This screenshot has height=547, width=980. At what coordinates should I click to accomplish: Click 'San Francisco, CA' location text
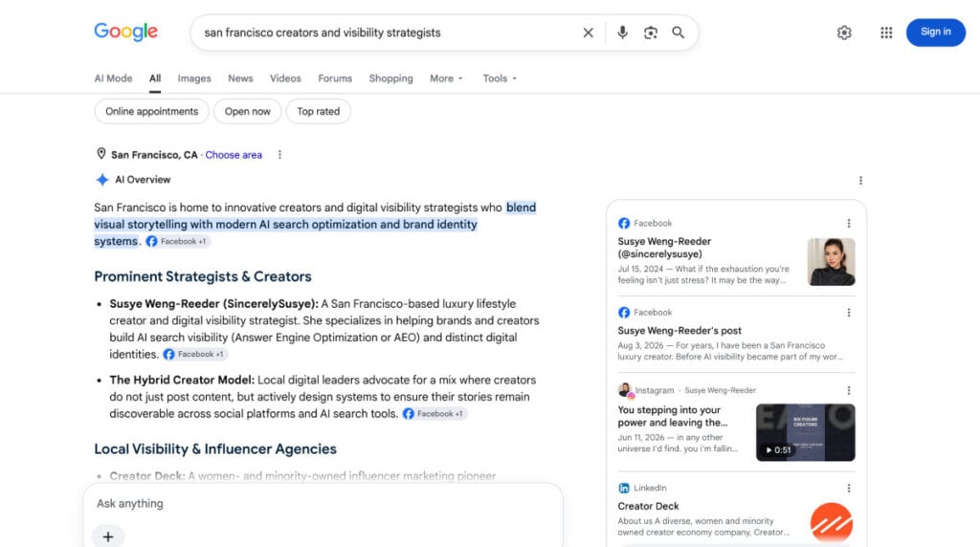[x=154, y=155]
